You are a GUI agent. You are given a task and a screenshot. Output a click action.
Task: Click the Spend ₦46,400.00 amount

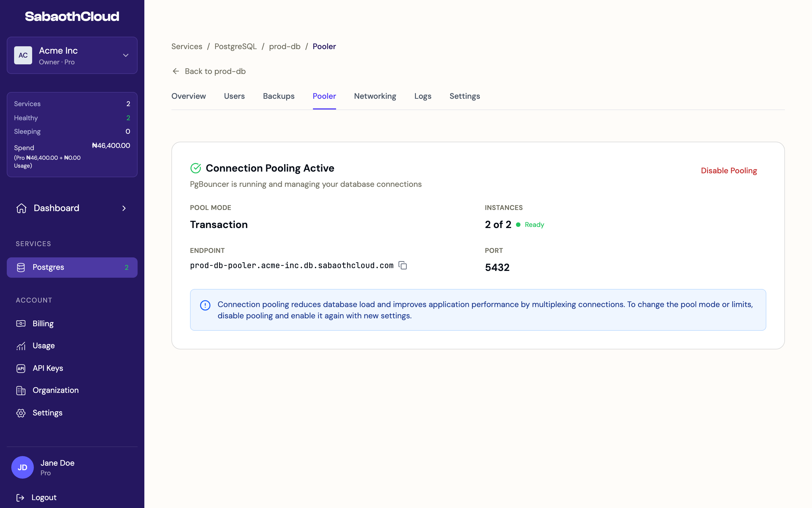111,145
